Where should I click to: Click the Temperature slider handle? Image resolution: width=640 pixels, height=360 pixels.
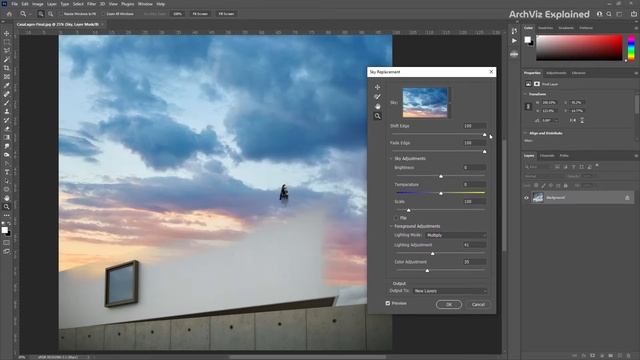pyautogui.click(x=441, y=193)
